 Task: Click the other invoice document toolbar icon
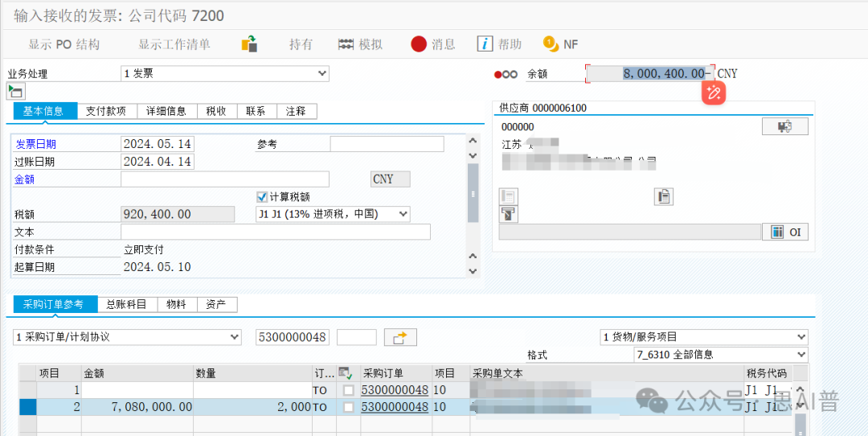[250, 44]
